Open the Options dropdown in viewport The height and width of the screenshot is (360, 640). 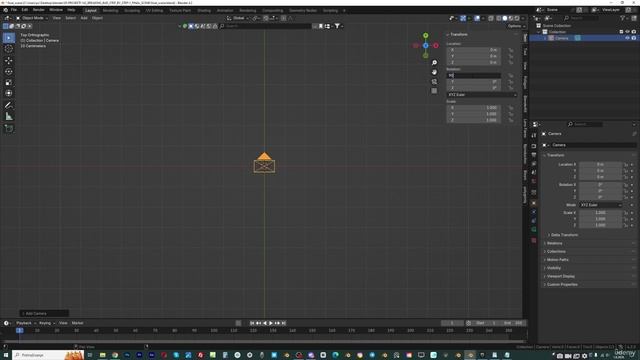(516, 26)
